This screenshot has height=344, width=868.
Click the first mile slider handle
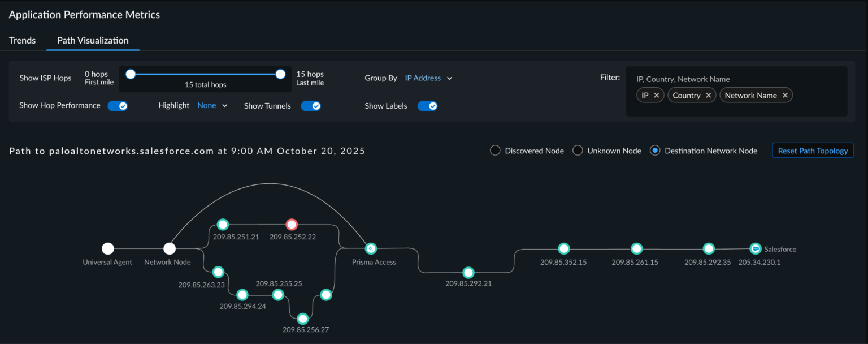(x=131, y=74)
